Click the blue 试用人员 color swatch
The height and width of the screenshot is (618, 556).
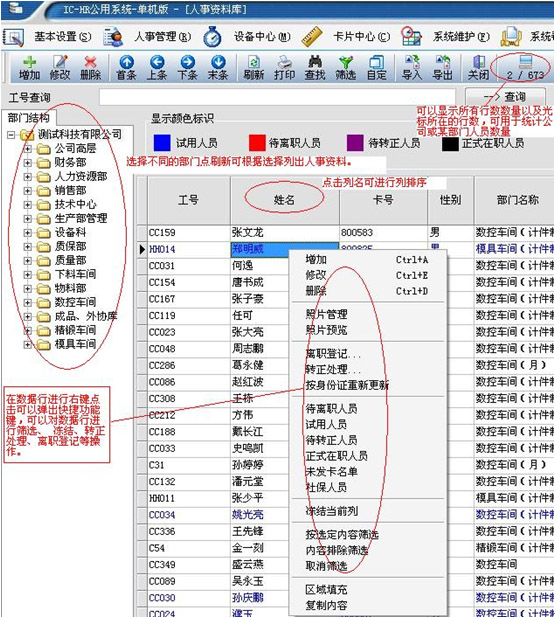pos(162,143)
